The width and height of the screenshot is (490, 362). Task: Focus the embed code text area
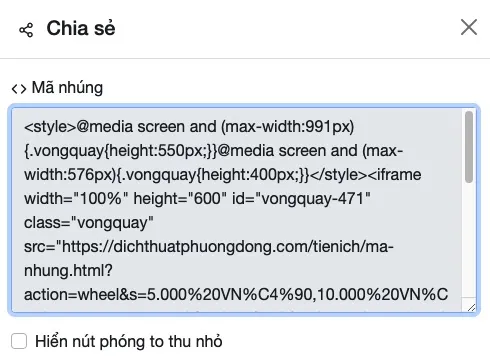coord(244,210)
